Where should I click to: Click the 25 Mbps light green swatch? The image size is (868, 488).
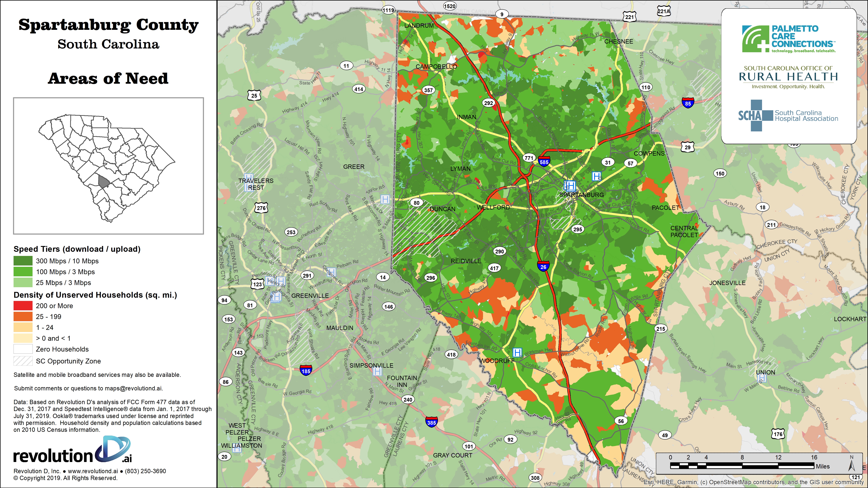tap(23, 282)
